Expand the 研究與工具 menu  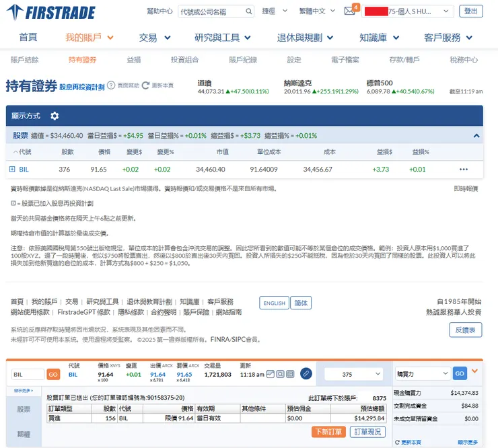pyautogui.click(x=222, y=38)
